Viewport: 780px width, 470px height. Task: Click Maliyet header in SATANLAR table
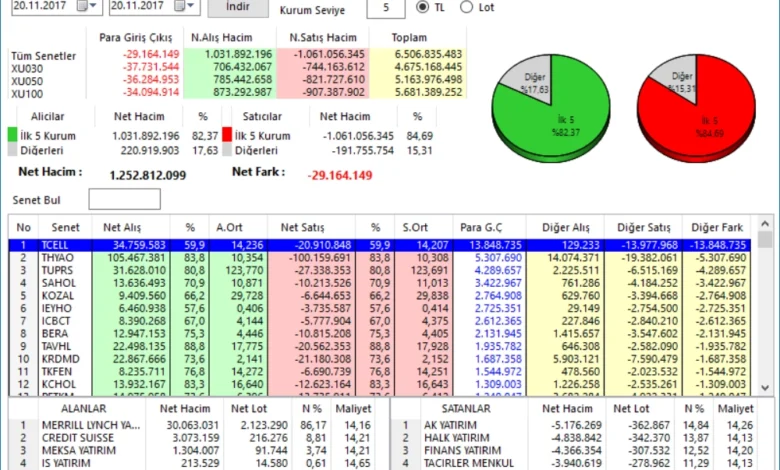coord(735,409)
